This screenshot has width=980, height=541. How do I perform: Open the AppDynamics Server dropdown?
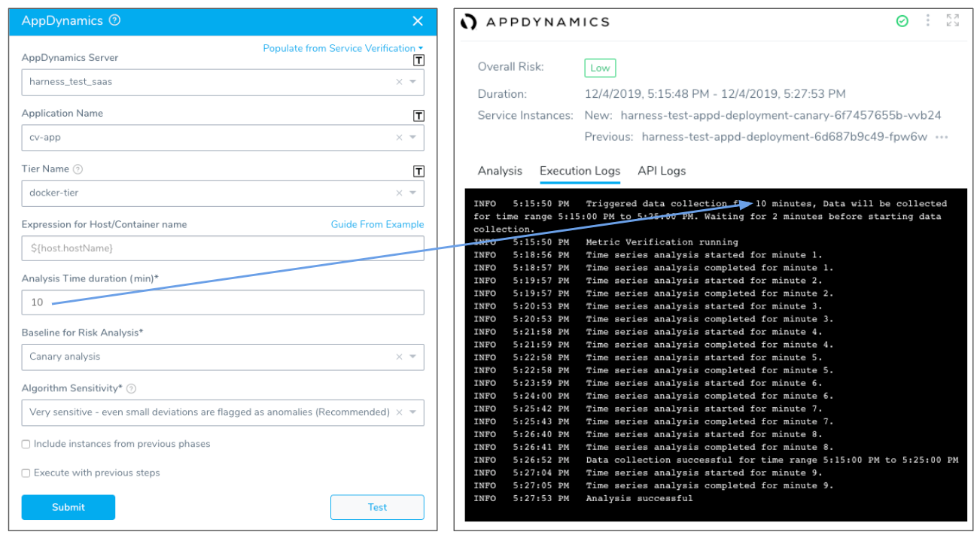click(x=413, y=82)
